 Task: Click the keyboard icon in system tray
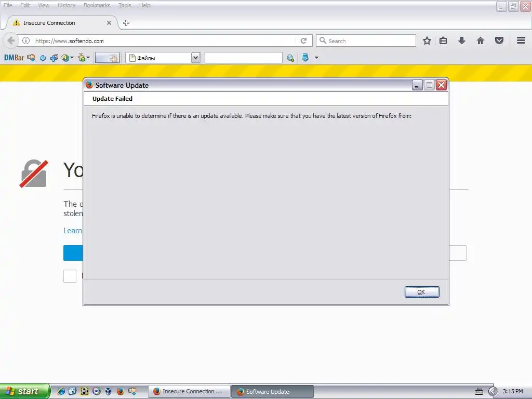[478, 392]
